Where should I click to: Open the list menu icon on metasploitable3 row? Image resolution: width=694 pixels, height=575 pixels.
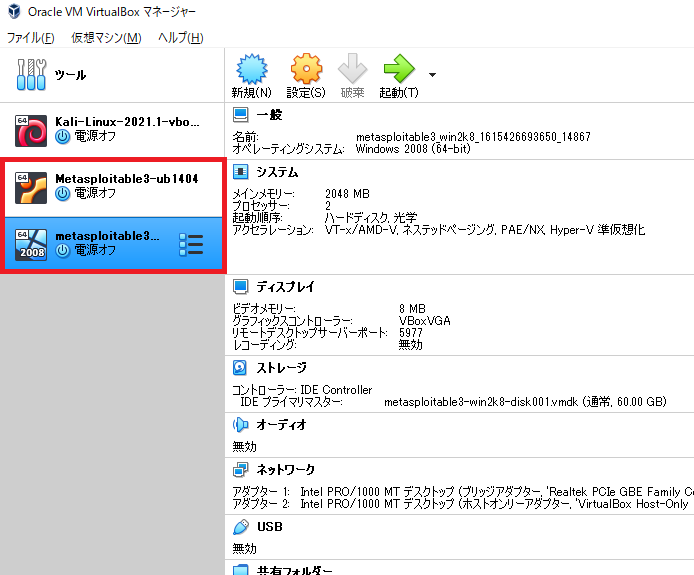click(x=191, y=245)
